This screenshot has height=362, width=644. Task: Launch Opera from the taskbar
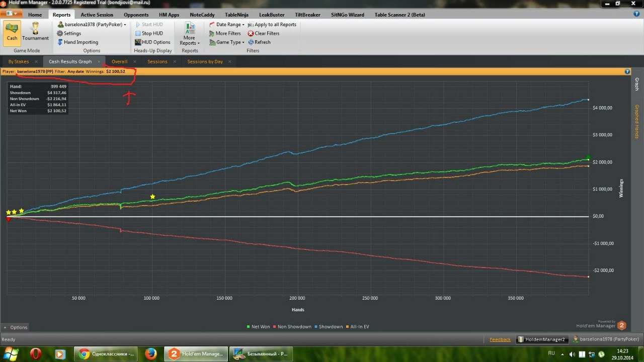36,354
